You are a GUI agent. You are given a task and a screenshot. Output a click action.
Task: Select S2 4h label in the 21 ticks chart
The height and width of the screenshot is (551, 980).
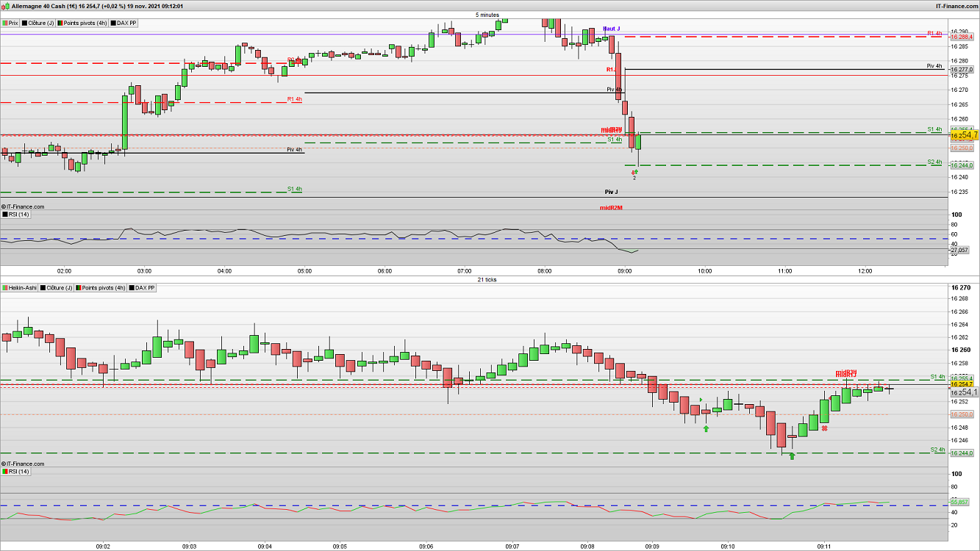click(x=937, y=449)
